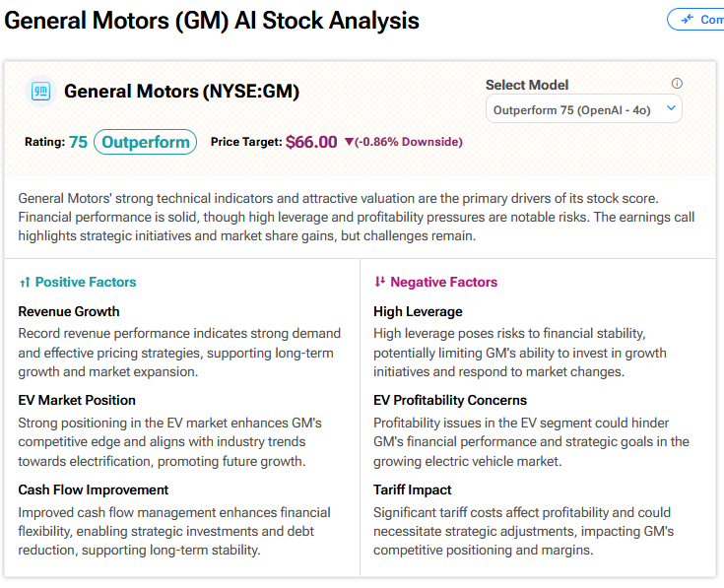Screen dimensions: 724x588
Task: Click the Outperform rating badge
Action: point(145,142)
